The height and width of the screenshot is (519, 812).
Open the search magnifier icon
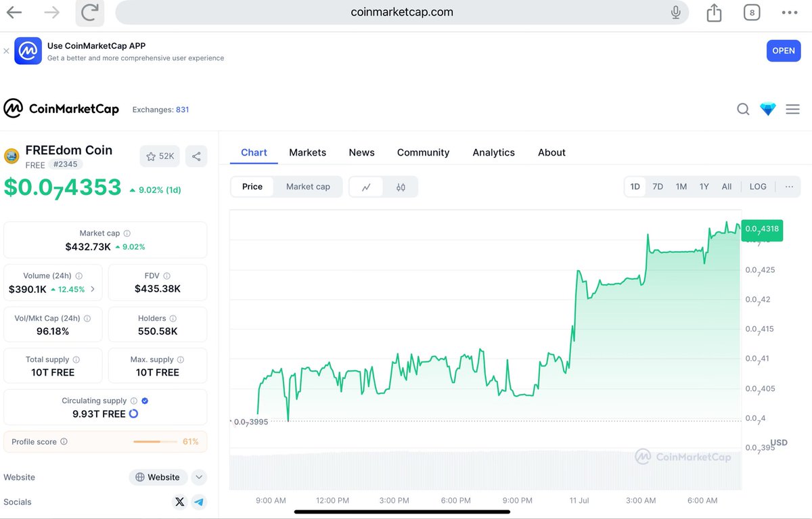(x=743, y=109)
